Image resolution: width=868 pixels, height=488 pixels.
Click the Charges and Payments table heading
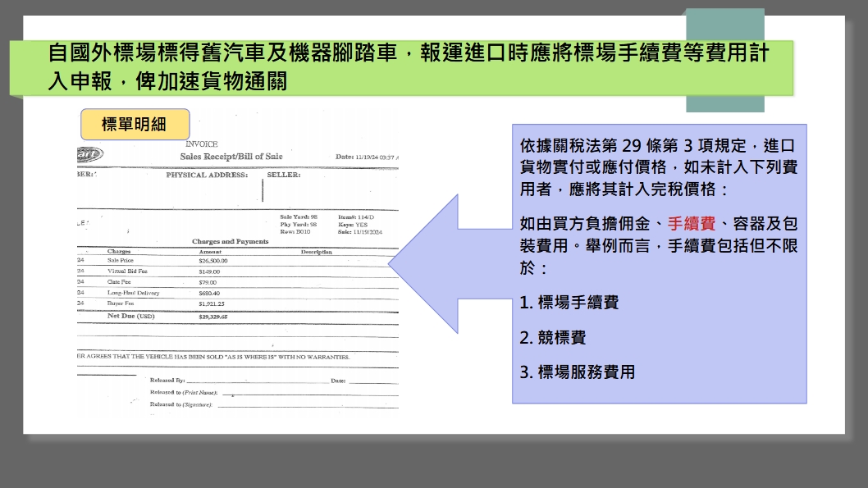[230, 242]
